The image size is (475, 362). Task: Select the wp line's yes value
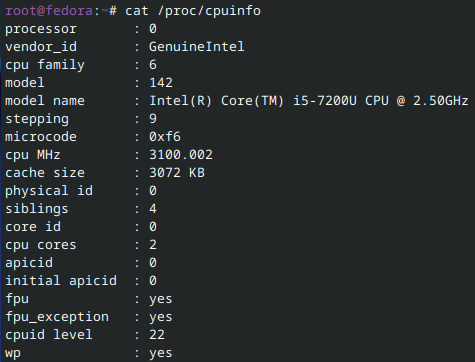coord(161,353)
